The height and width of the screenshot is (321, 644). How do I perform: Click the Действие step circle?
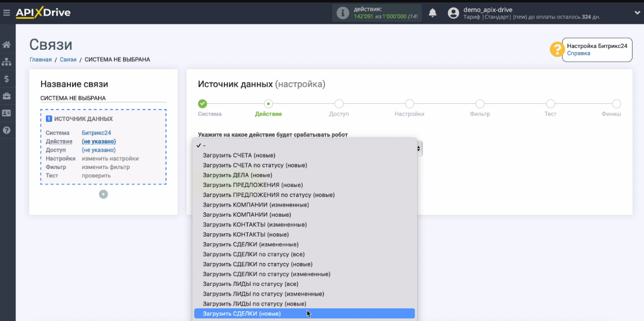268,103
